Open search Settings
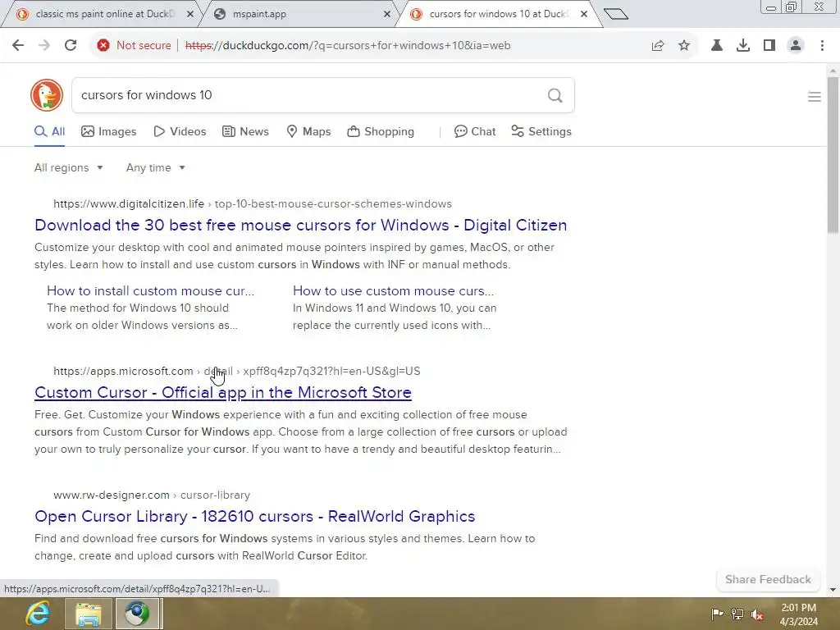The image size is (840, 630). (541, 132)
